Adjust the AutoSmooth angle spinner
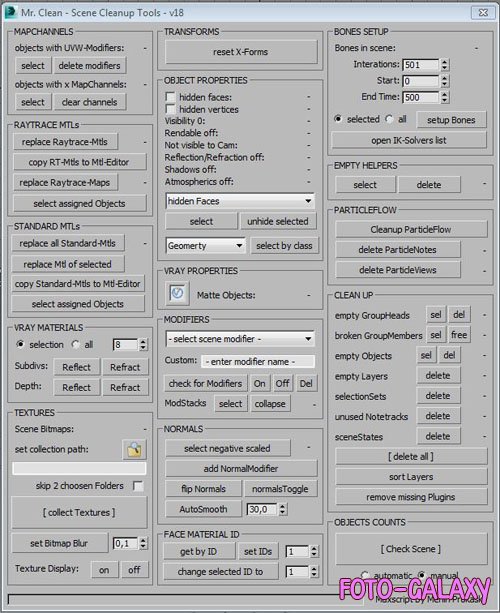This screenshot has height=613, width=500. (x=283, y=509)
